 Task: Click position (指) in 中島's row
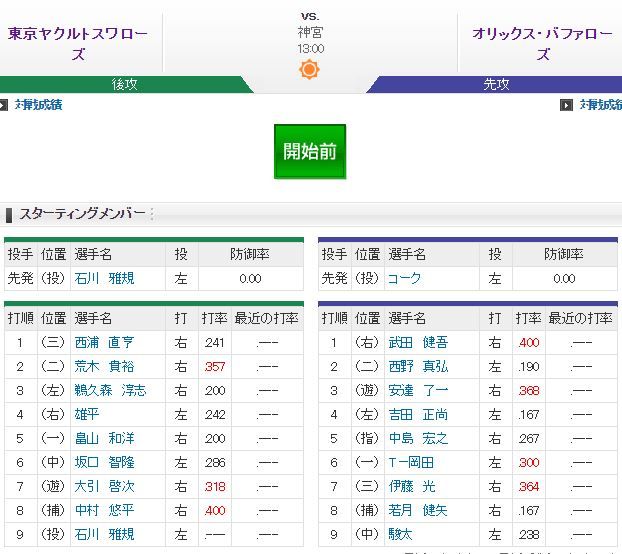(367, 439)
